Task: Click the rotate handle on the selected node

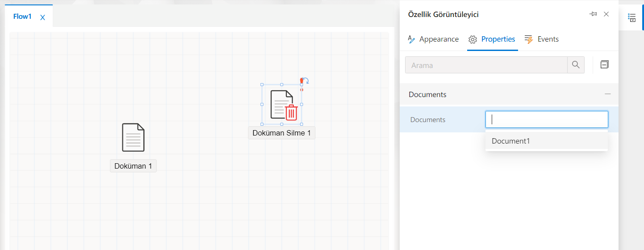Action: coord(306,81)
